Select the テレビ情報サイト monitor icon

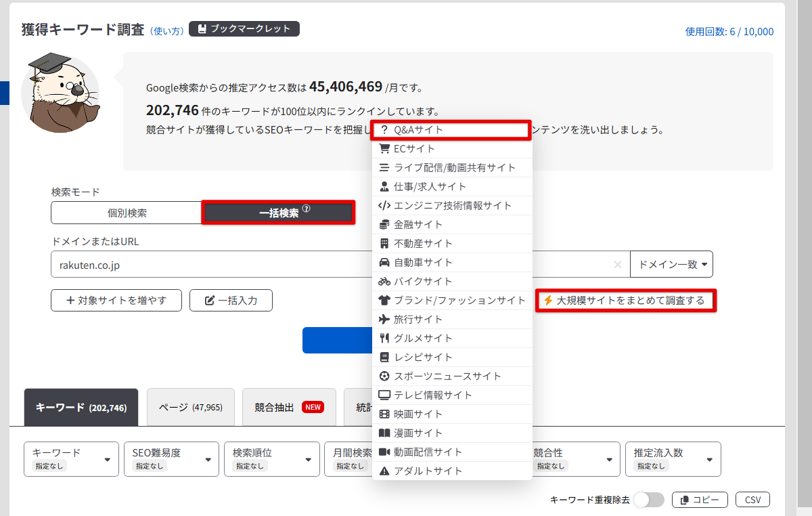383,395
